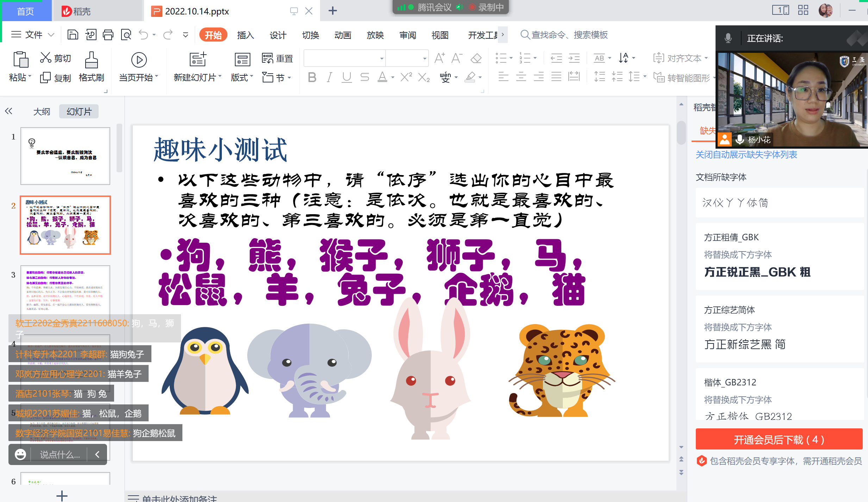The width and height of the screenshot is (868, 502).
Task: Open the font name dropdown
Action: tap(382, 58)
